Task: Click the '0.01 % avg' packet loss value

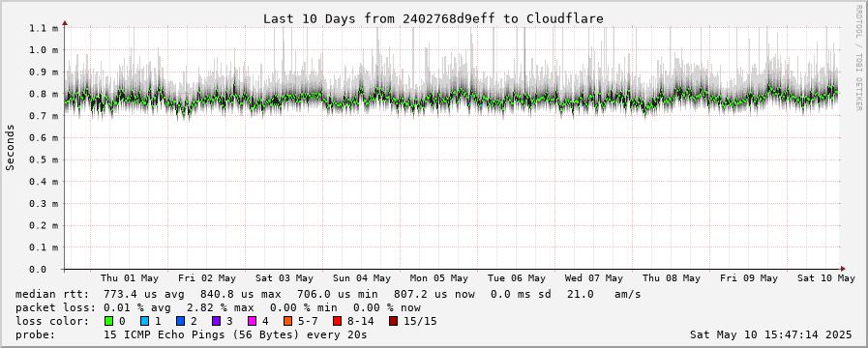Action: point(137,307)
